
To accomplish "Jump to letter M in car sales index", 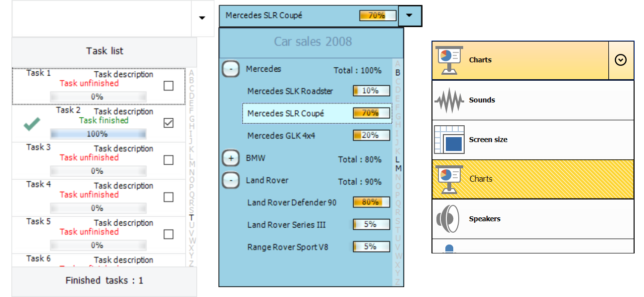I will click(398, 168).
